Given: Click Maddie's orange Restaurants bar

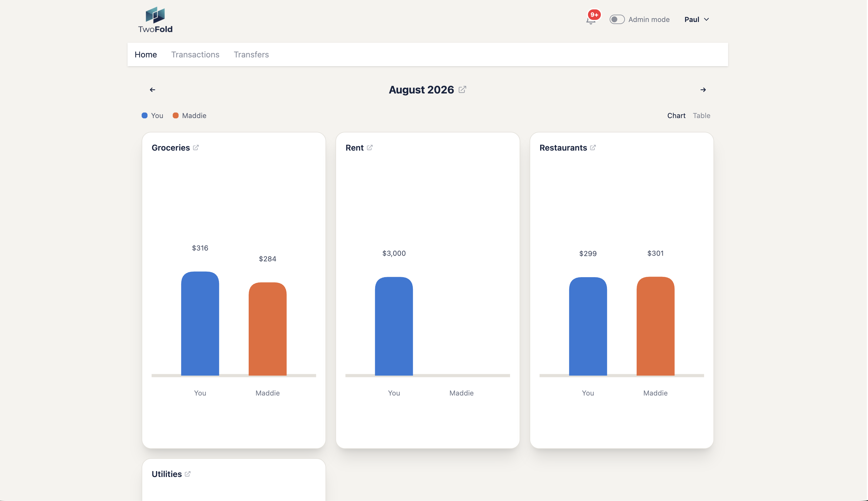Looking at the screenshot, I should coord(655,326).
